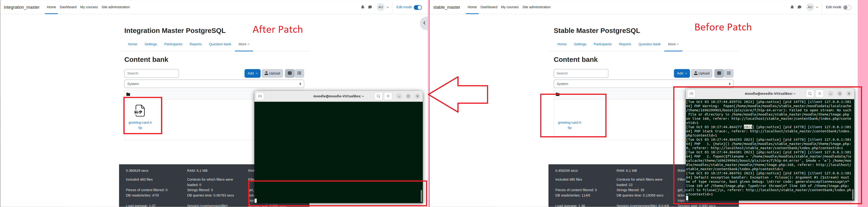Screen dimensions: 868x207
Task: Open the block drawer chevron in integration_master
Action: pos(424,23)
